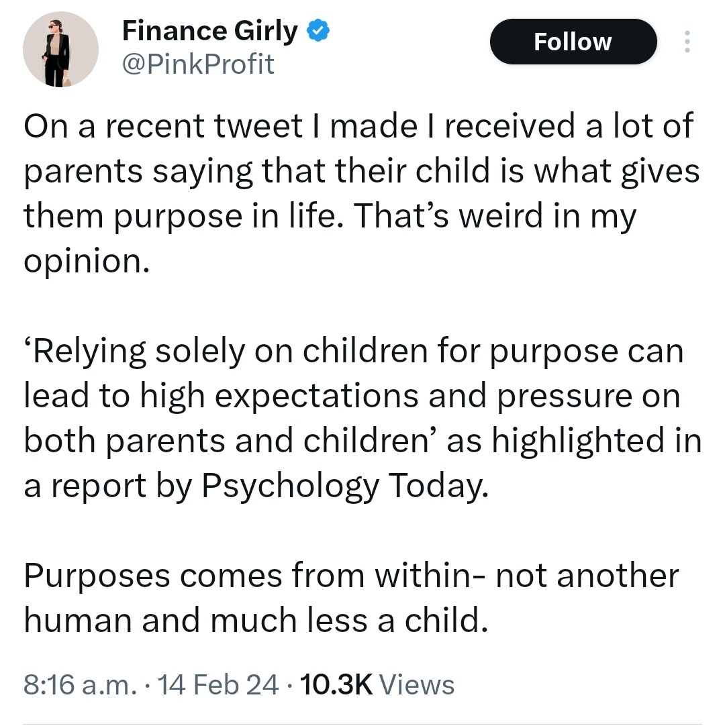Open the Finance Girly display name link
This screenshot has width=725, height=728.
pyautogui.click(x=210, y=31)
